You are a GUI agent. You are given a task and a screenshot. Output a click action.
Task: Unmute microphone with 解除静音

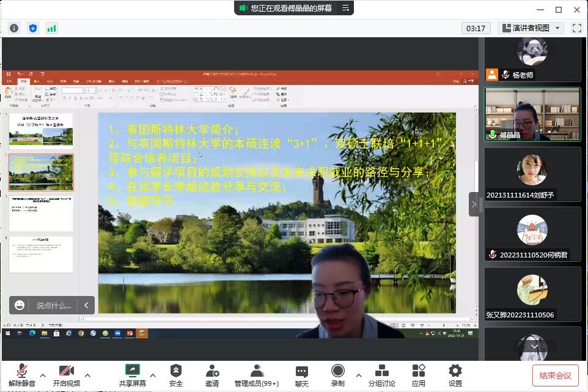22,375
